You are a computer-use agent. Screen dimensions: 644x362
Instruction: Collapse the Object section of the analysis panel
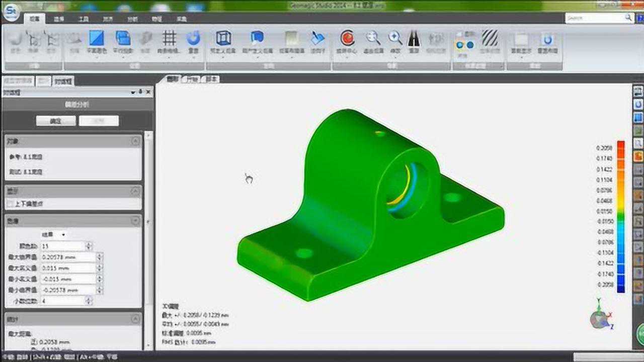[136, 141]
